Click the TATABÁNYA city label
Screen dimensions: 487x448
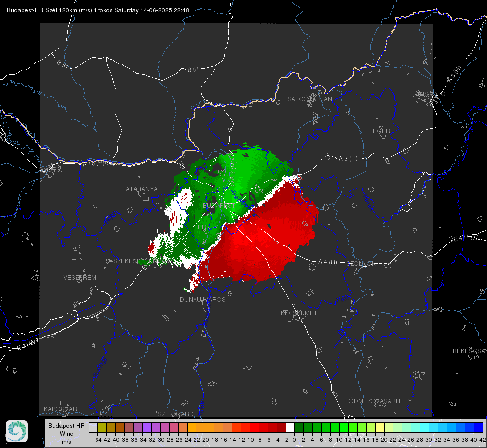[140, 189]
